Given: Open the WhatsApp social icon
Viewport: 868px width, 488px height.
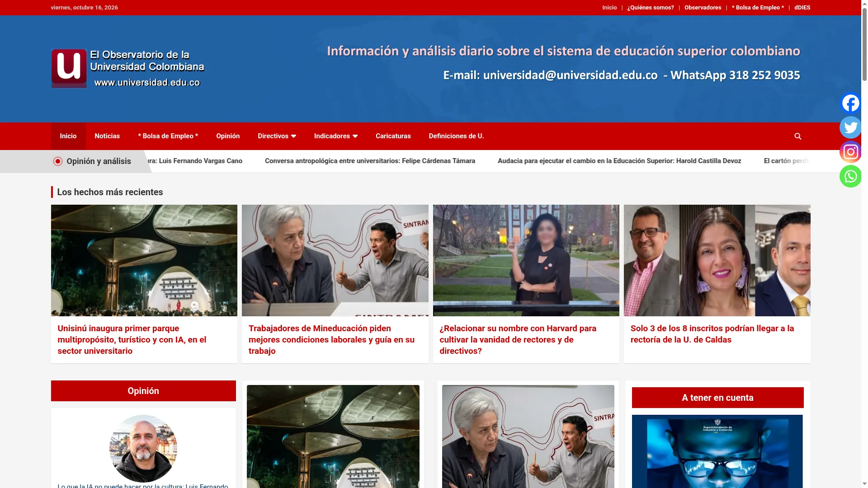Looking at the screenshot, I should [850, 176].
